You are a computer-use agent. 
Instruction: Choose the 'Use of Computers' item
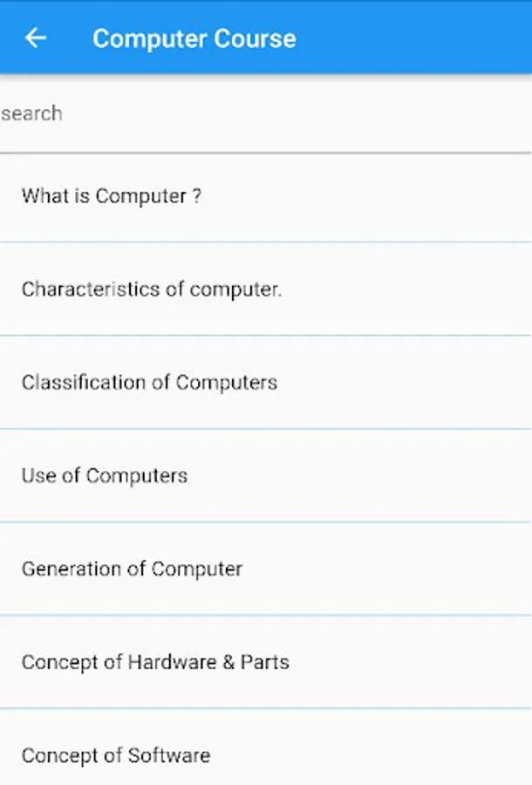click(x=266, y=475)
